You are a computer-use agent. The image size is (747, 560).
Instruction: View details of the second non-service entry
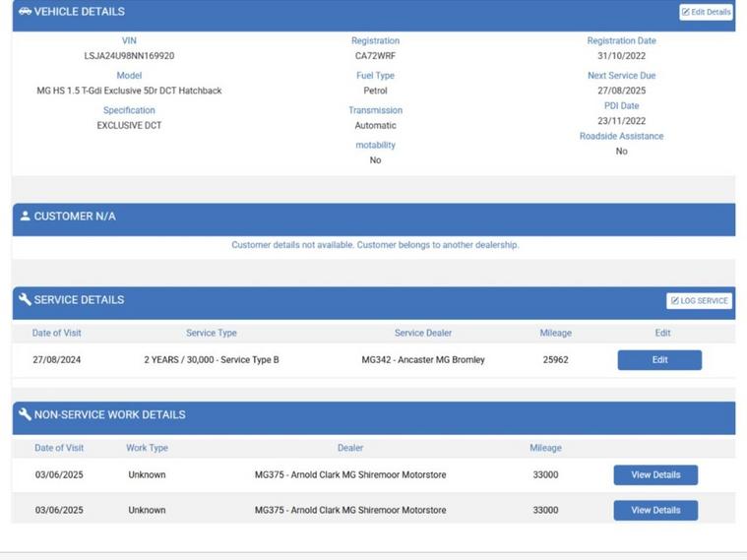click(x=655, y=511)
